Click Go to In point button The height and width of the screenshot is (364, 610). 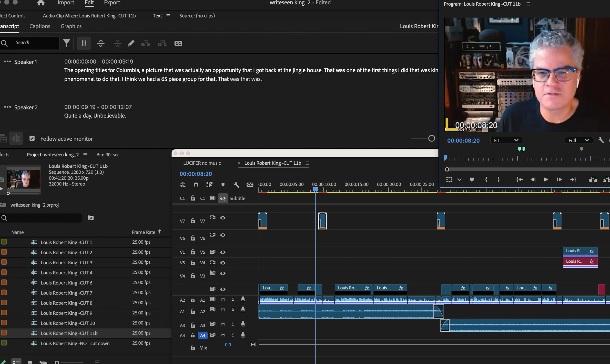pos(519,180)
